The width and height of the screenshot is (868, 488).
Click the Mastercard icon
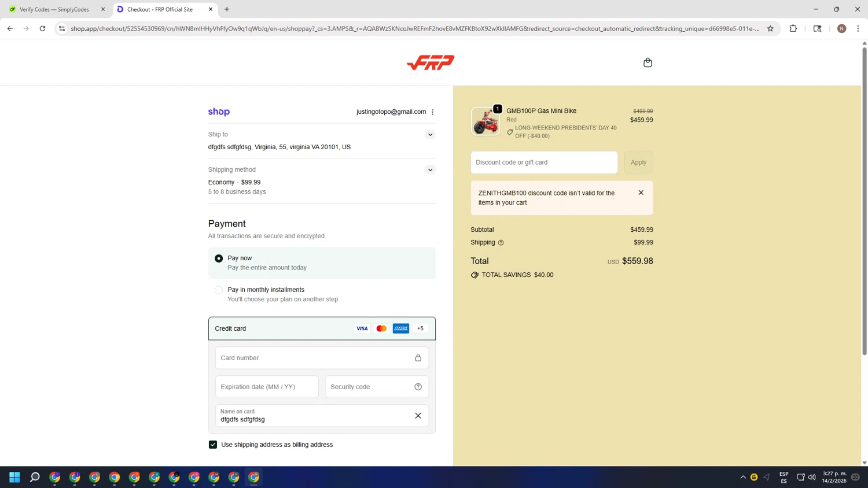click(x=381, y=328)
